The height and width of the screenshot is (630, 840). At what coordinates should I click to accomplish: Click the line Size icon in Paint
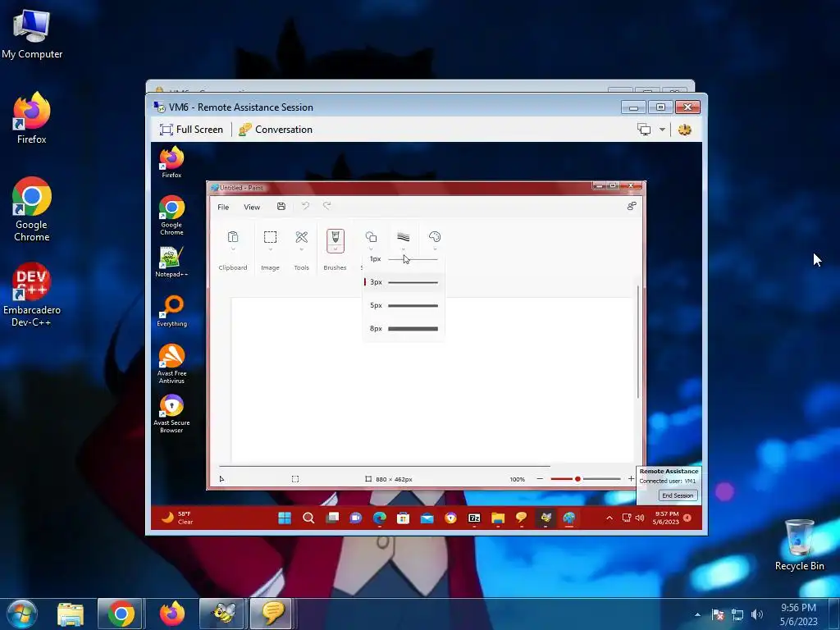click(404, 237)
